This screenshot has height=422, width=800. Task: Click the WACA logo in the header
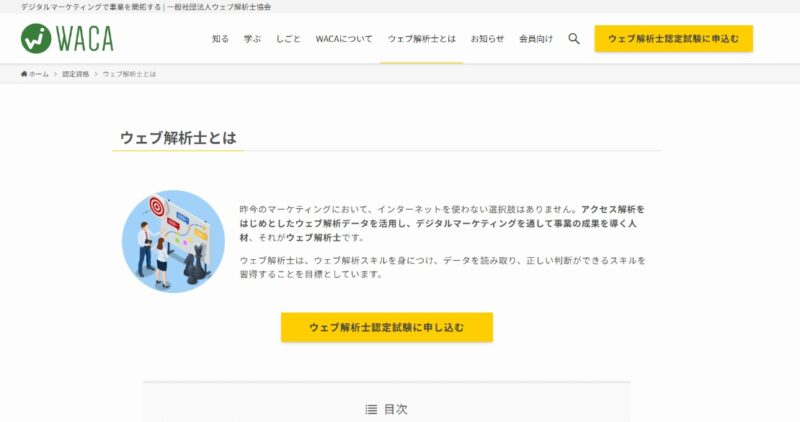tap(67, 39)
